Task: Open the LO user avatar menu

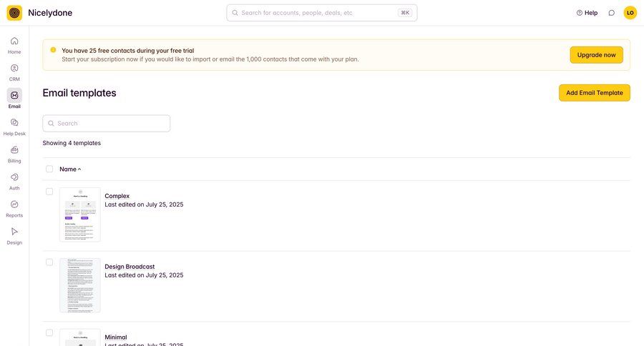Action: click(630, 13)
